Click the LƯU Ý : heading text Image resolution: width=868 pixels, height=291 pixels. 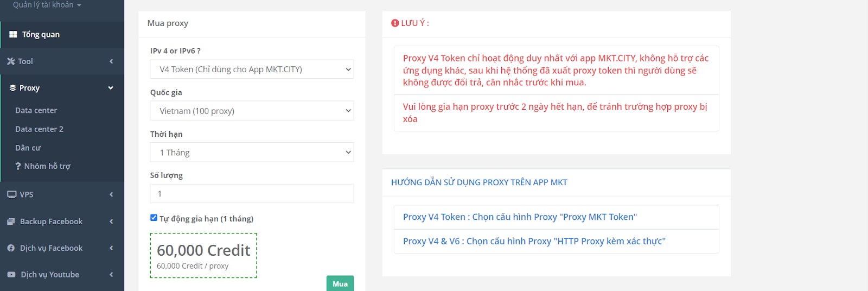coord(415,23)
